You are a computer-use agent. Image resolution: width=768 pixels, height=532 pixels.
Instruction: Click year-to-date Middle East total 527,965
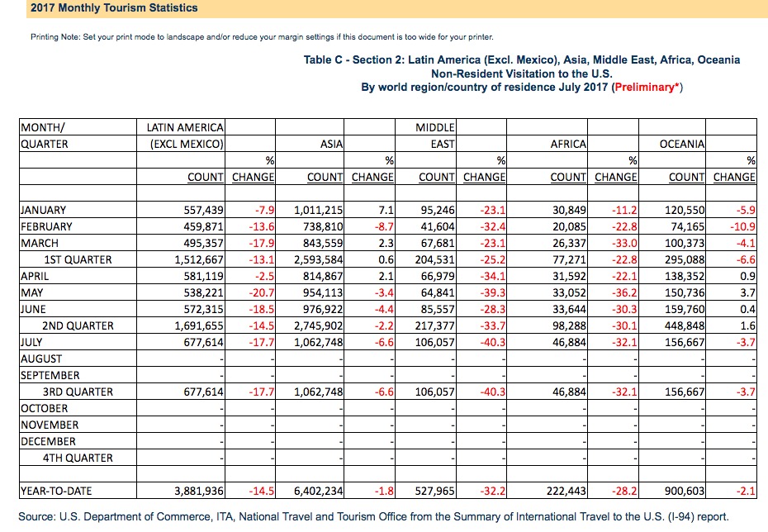[435, 491]
